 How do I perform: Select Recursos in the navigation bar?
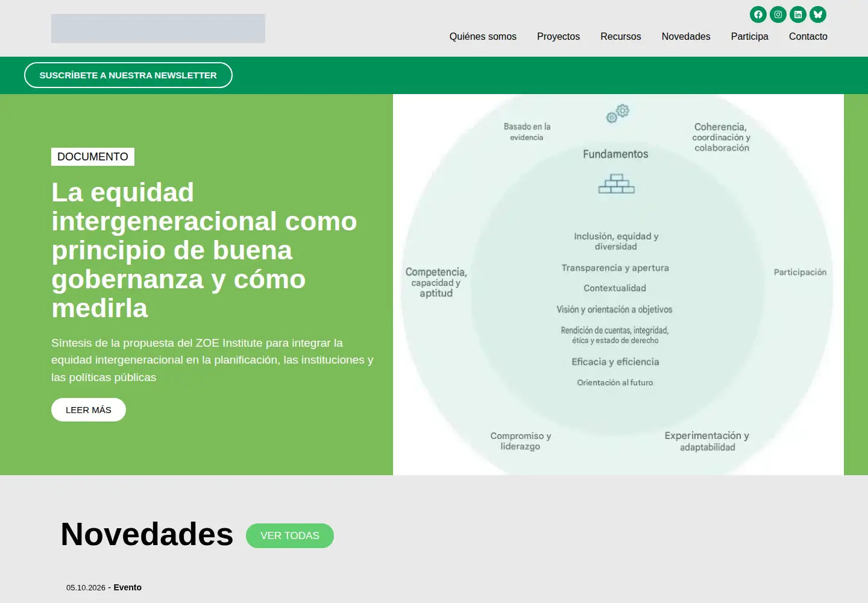(x=621, y=36)
